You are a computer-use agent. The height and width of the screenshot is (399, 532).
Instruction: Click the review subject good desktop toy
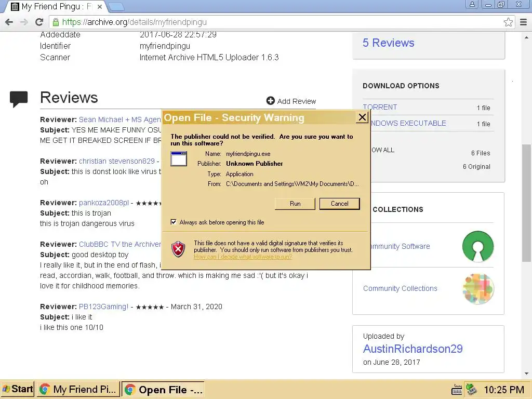click(x=100, y=255)
